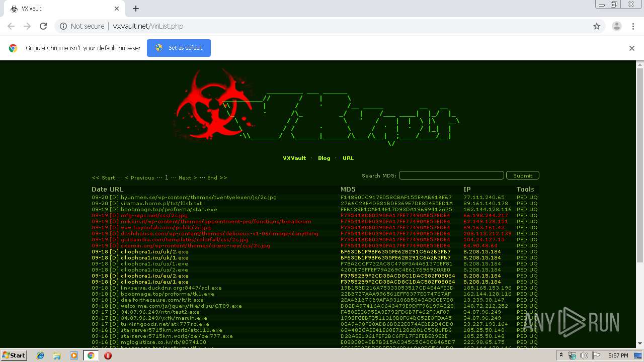Bookmark this page with the star icon
The image size is (644, 362).
coord(597,26)
